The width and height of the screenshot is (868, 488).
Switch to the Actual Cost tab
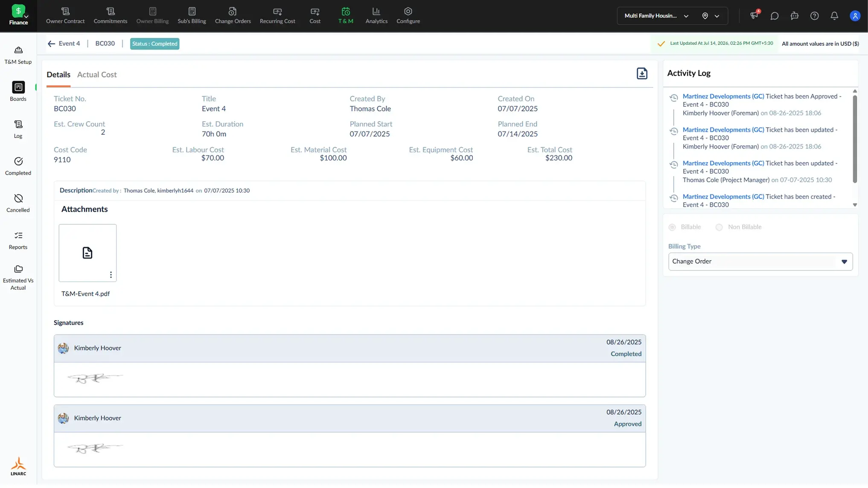coord(97,75)
